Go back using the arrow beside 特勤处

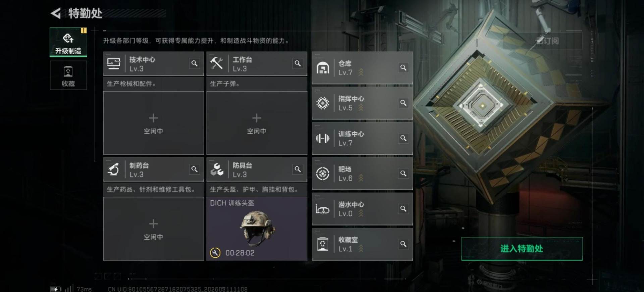(x=56, y=13)
